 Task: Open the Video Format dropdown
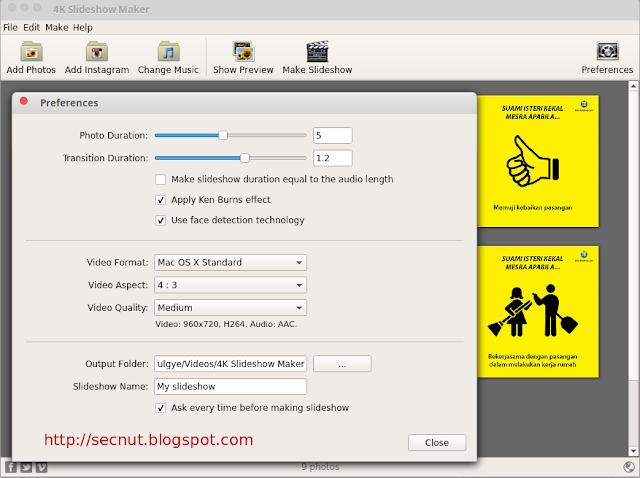(x=230, y=262)
